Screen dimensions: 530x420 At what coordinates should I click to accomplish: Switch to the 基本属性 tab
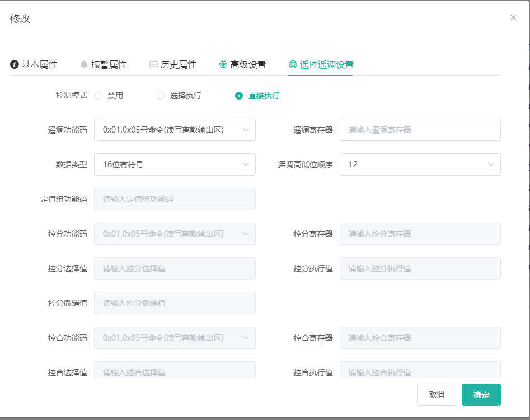(x=34, y=64)
